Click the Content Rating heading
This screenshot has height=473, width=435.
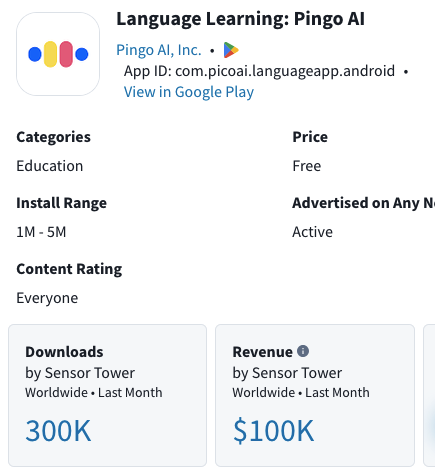pos(69,269)
